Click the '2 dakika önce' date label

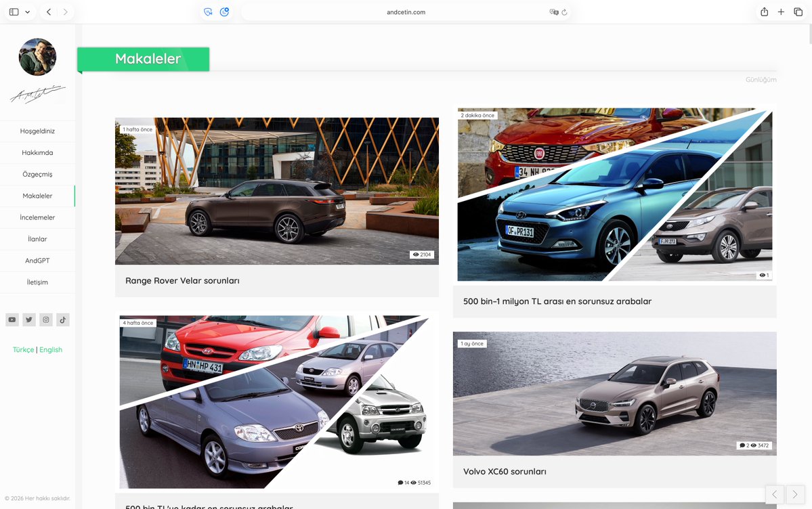coord(477,116)
